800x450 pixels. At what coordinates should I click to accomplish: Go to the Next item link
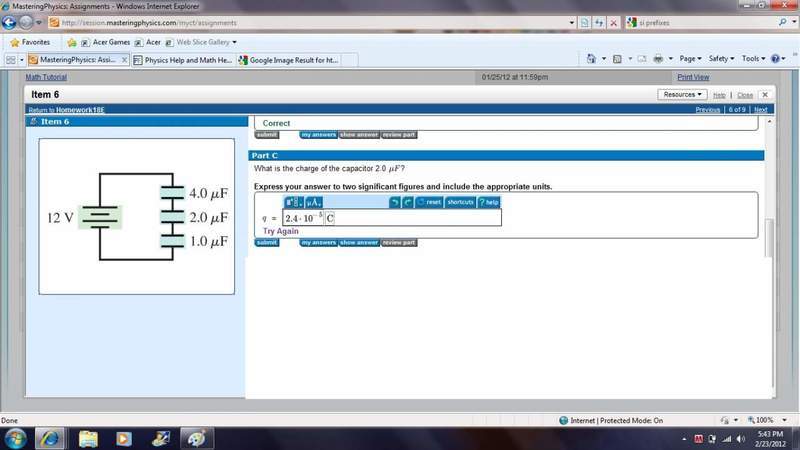click(760, 110)
